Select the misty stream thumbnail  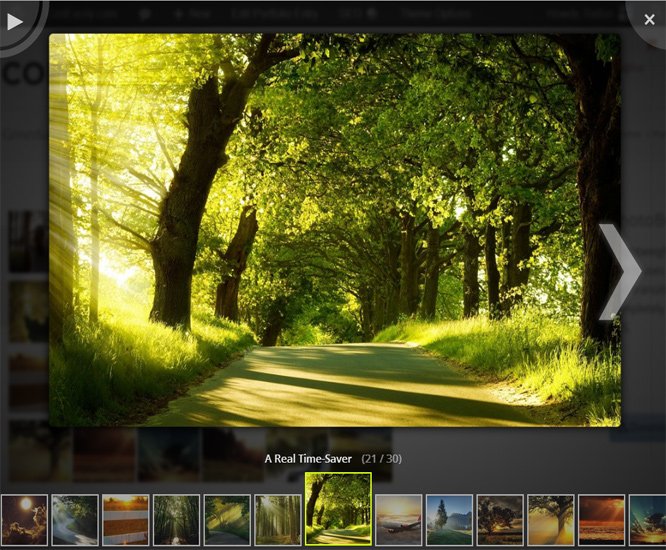coord(75,520)
